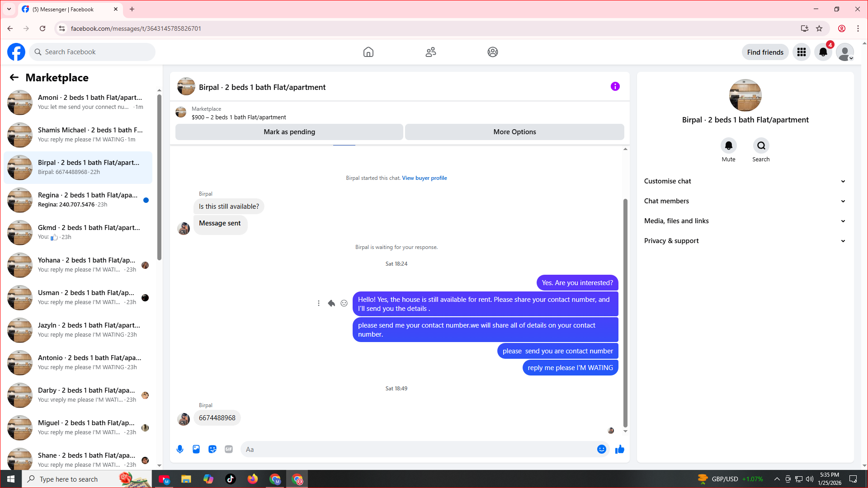The image size is (868, 488).
Task: Open Firefox from the taskbar
Action: (x=253, y=479)
